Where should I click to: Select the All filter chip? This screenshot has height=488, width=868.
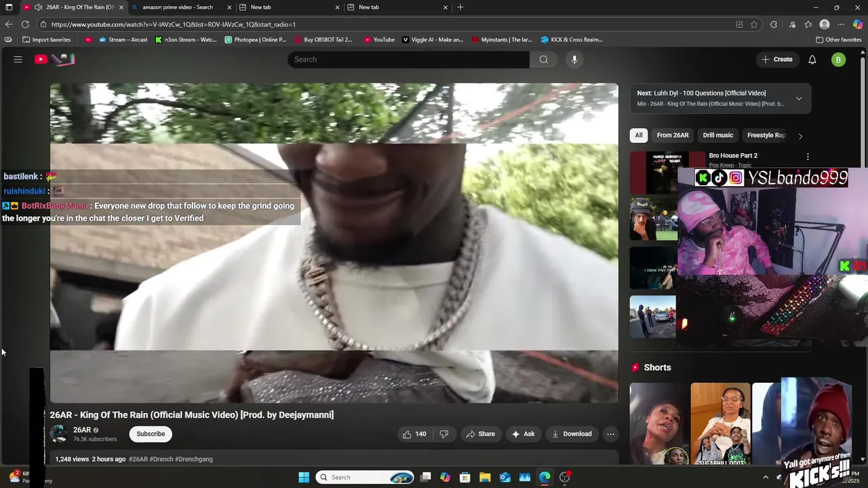tap(638, 136)
